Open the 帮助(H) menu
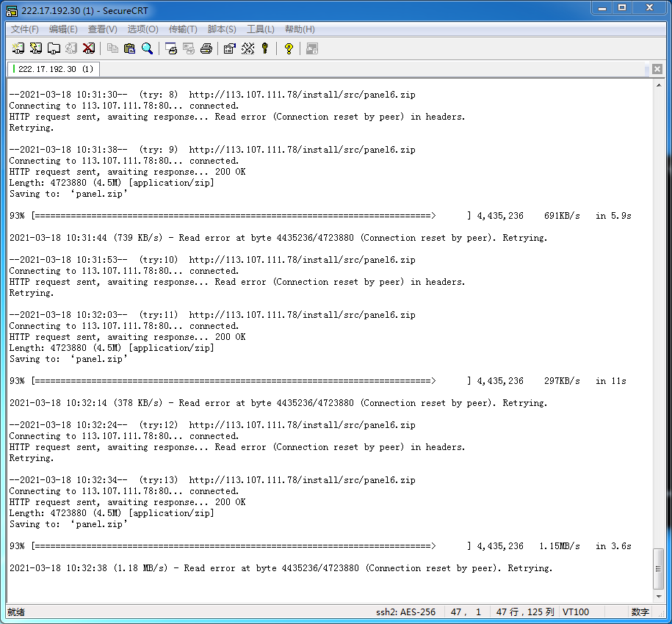 click(x=300, y=29)
